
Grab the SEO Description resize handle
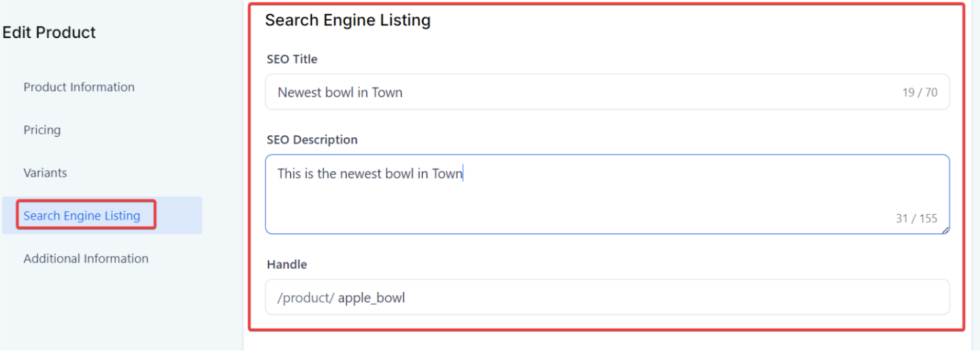(x=945, y=230)
